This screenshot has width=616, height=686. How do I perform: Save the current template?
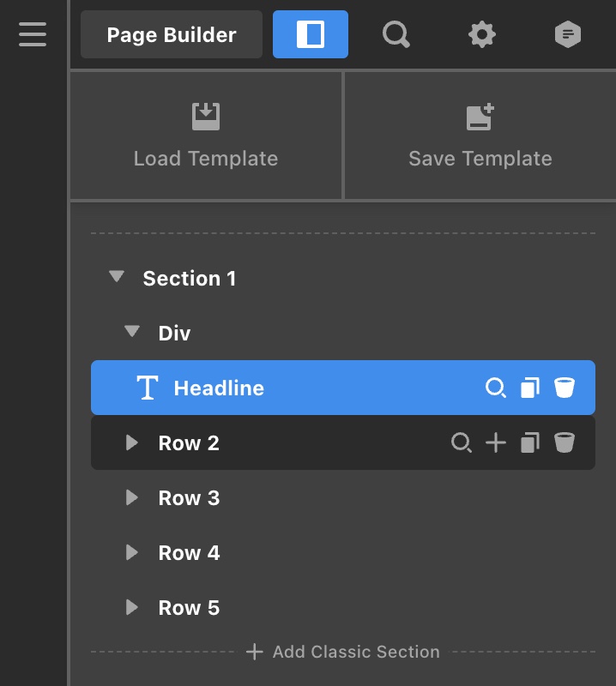[x=480, y=135]
